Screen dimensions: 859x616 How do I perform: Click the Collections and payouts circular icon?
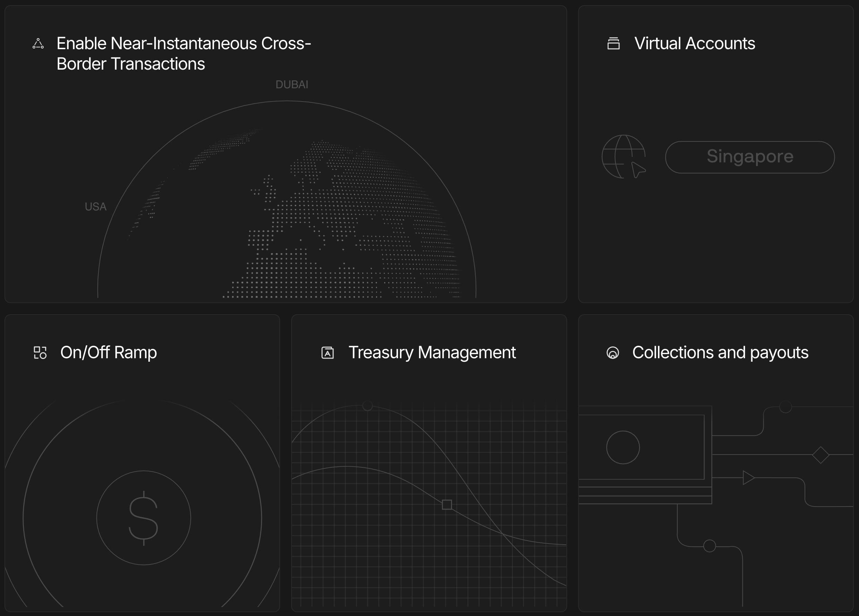(x=613, y=353)
